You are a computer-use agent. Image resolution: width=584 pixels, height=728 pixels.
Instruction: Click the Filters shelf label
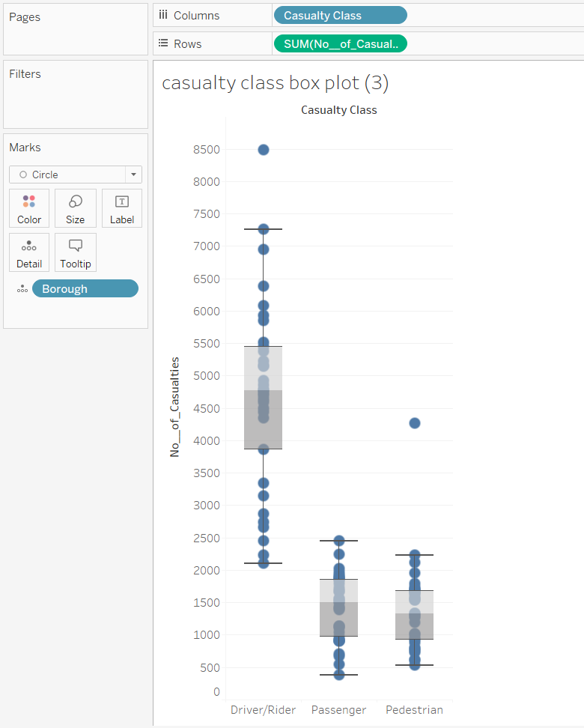[x=25, y=74]
